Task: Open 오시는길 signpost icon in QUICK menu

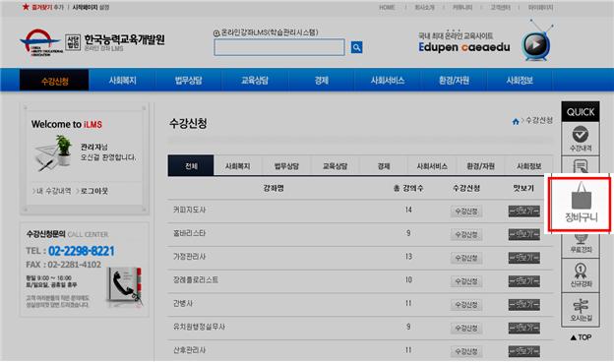Action: [581, 310]
